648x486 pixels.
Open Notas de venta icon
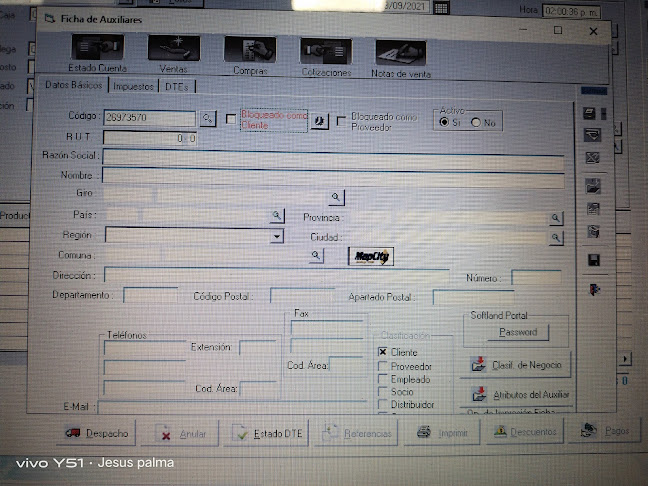401,54
